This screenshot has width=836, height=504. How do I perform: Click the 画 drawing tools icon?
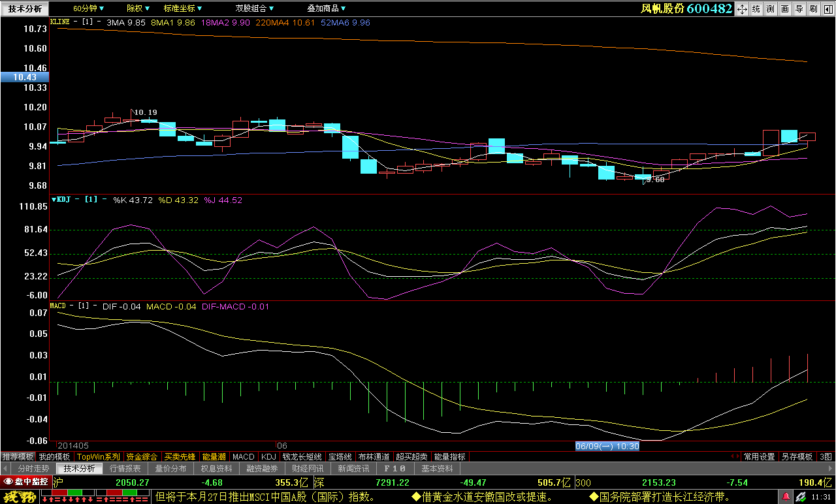point(785,8)
